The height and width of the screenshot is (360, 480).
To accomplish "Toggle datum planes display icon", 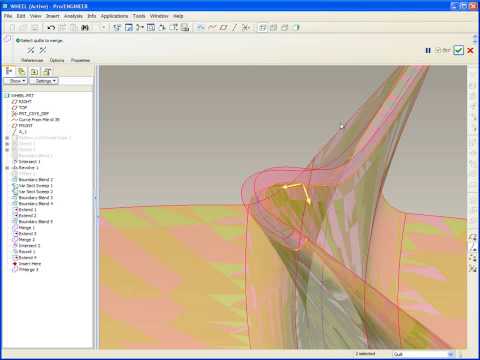I will pos(223,28).
